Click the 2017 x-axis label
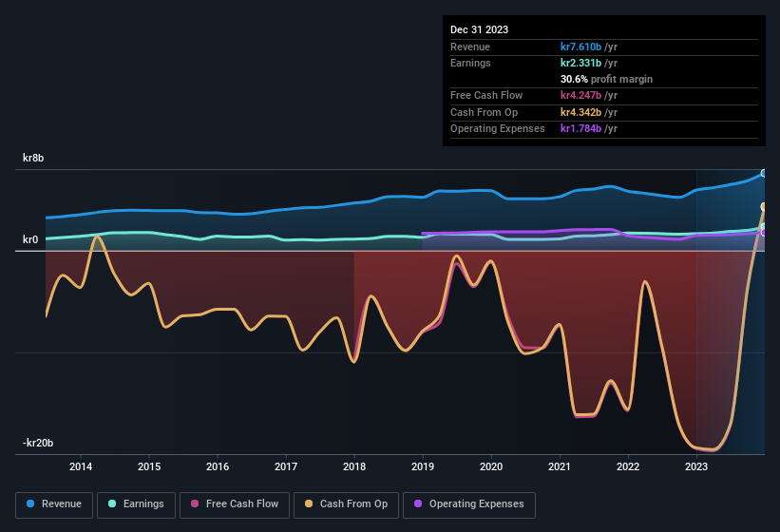The height and width of the screenshot is (532, 780). coord(286,466)
